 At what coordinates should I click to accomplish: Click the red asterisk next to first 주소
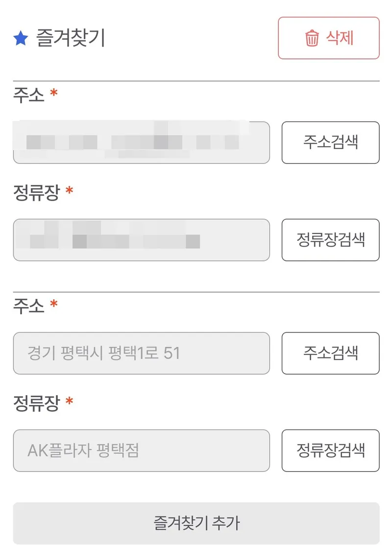pyautogui.click(x=54, y=93)
